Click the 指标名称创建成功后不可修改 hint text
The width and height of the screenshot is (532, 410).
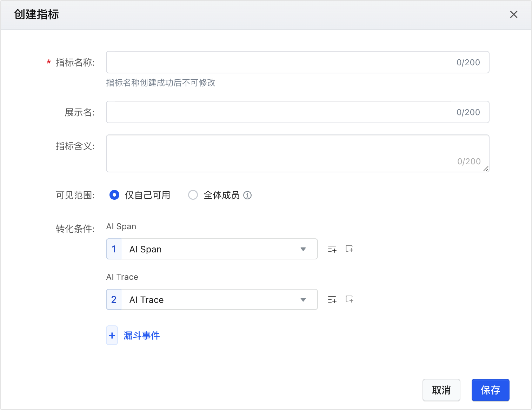161,83
